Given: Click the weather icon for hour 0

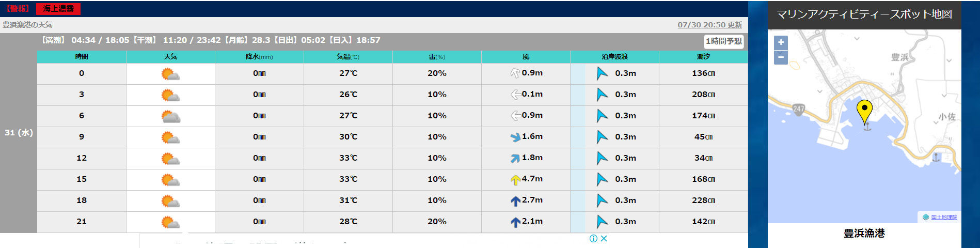Looking at the screenshot, I should click(170, 74).
